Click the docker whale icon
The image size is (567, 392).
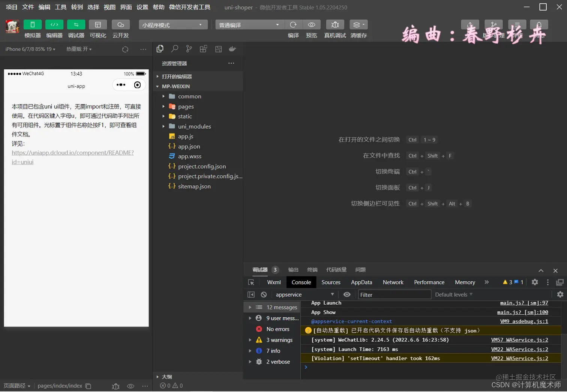[232, 49]
